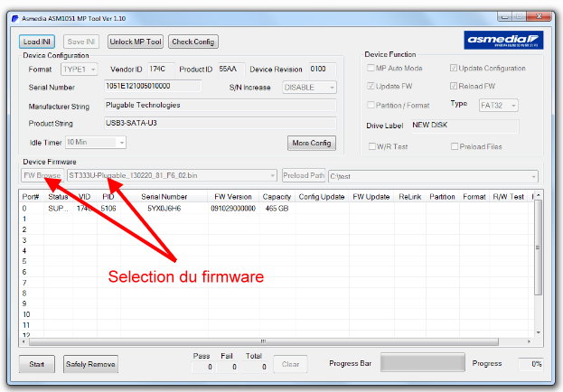The image size is (563, 392).
Task: Click the Serial Number field
Action: click(153, 87)
